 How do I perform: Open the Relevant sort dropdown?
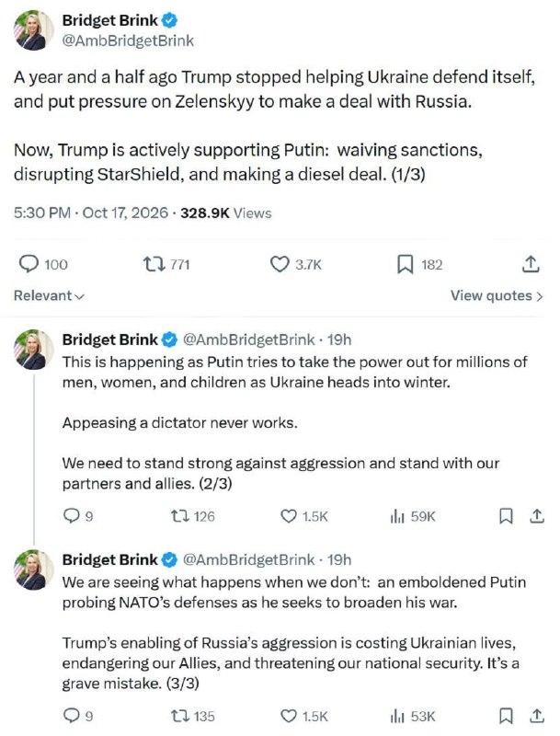click(49, 295)
